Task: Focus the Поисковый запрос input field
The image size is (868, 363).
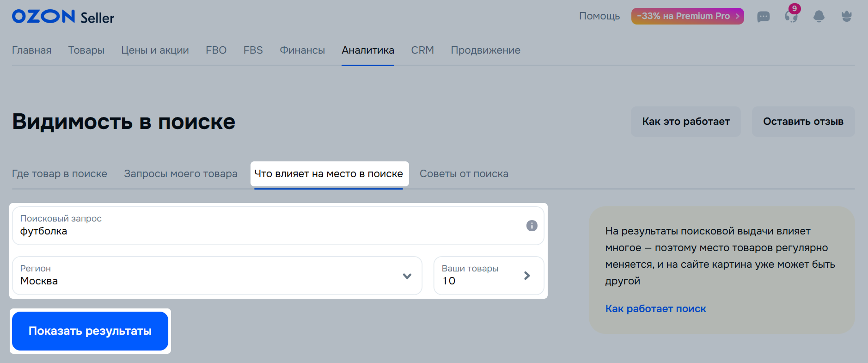Action: tap(268, 231)
